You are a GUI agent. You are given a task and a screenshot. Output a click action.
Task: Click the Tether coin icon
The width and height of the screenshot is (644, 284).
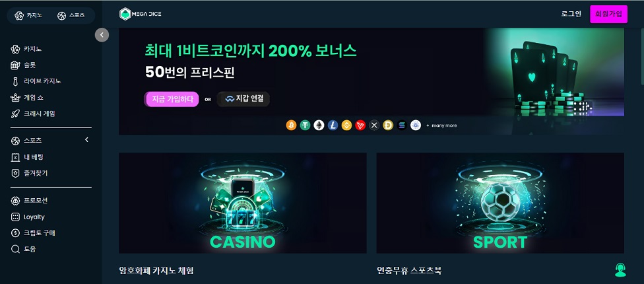tap(305, 125)
